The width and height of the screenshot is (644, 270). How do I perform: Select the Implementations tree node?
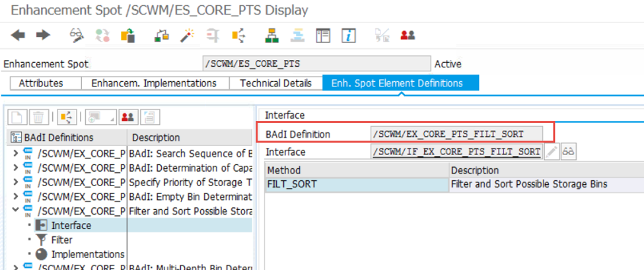pyautogui.click(x=87, y=254)
